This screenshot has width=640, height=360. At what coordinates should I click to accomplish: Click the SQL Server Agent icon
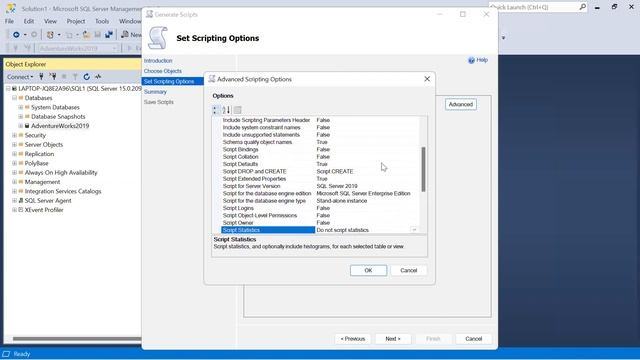[21, 200]
